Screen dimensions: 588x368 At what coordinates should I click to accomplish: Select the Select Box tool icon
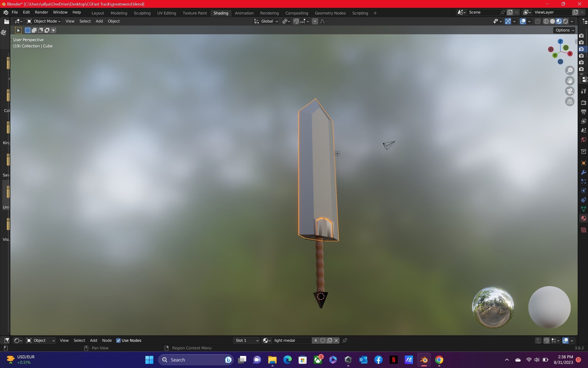[18, 30]
